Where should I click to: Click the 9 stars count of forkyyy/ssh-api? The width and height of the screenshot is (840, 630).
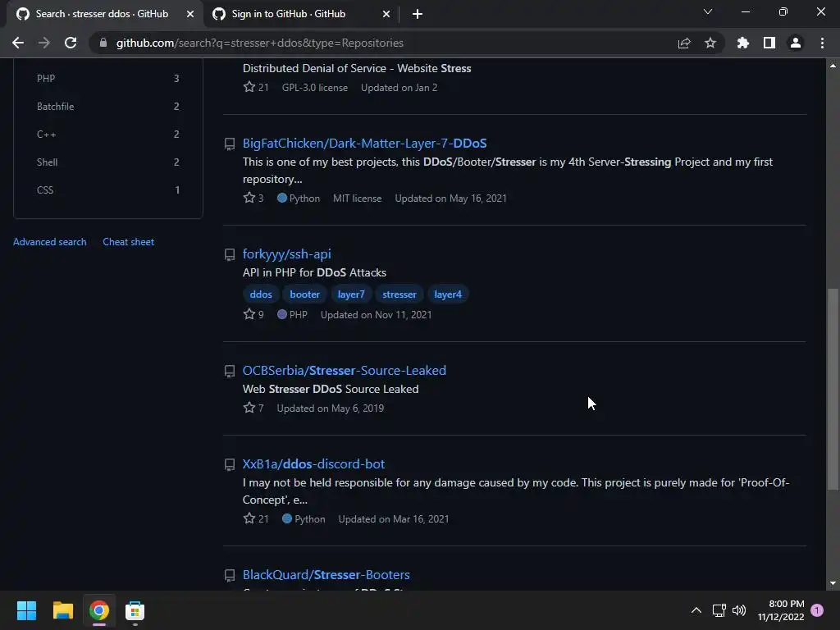pos(253,314)
